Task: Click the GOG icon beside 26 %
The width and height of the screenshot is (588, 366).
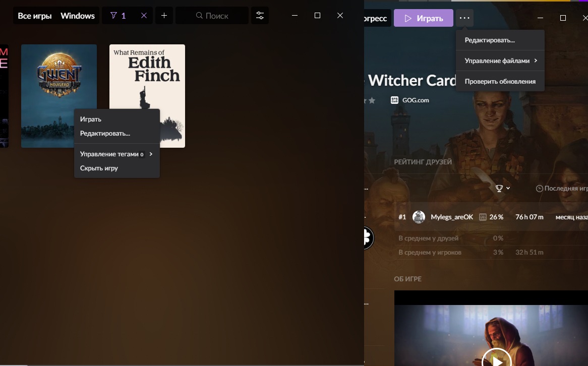Action: (483, 217)
